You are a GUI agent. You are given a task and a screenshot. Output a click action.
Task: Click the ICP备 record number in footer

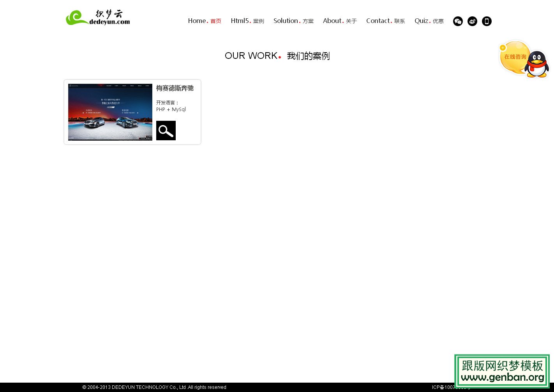coord(443,387)
